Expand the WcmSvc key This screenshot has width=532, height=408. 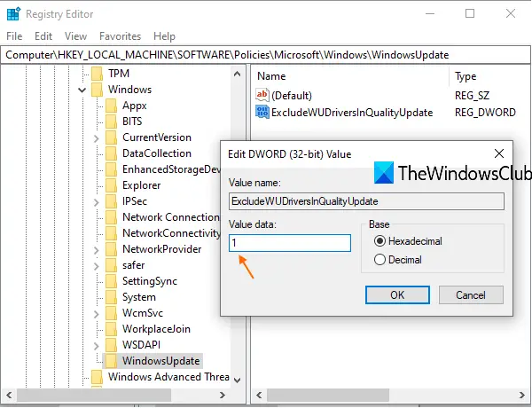[97, 314]
